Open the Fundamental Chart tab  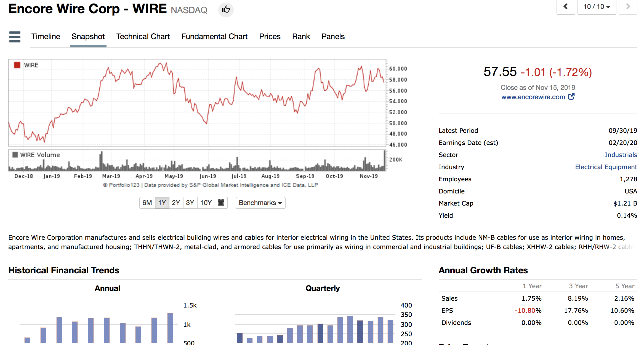[x=214, y=37]
